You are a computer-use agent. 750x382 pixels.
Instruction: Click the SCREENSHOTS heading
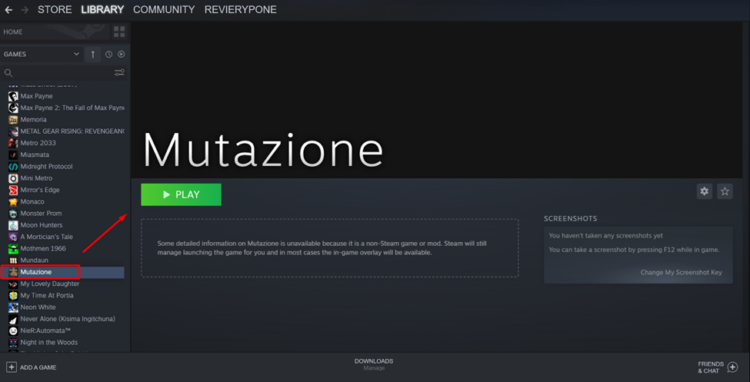tap(570, 218)
